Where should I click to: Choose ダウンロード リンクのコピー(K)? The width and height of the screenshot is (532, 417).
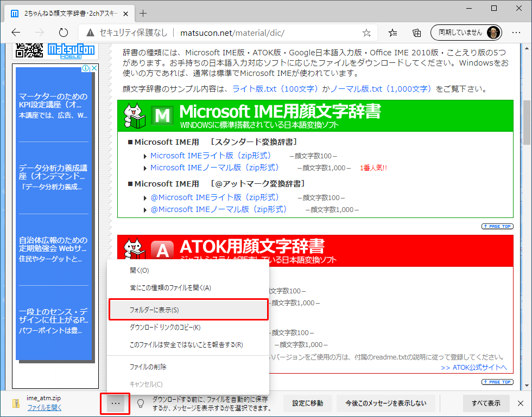pyautogui.click(x=188, y=328)
